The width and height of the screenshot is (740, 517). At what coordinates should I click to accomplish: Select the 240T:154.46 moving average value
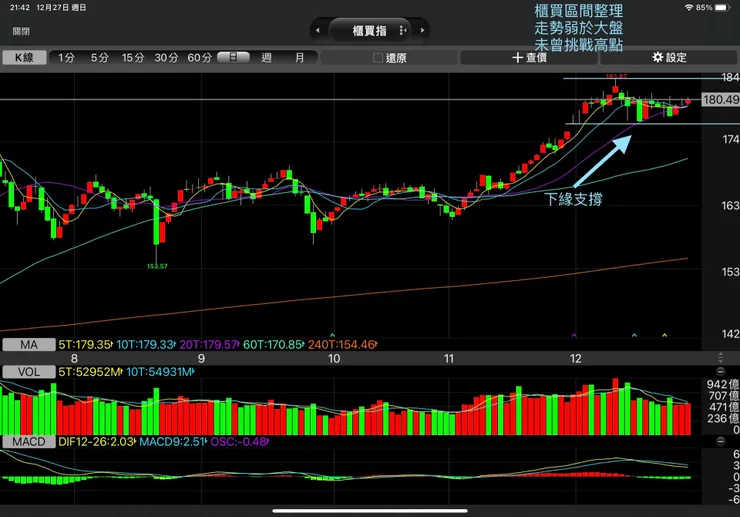(x=342, y=345)
